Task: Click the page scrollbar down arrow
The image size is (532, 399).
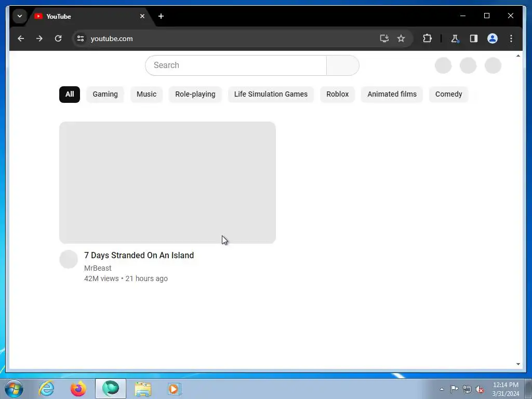Action: coord(518,364)
